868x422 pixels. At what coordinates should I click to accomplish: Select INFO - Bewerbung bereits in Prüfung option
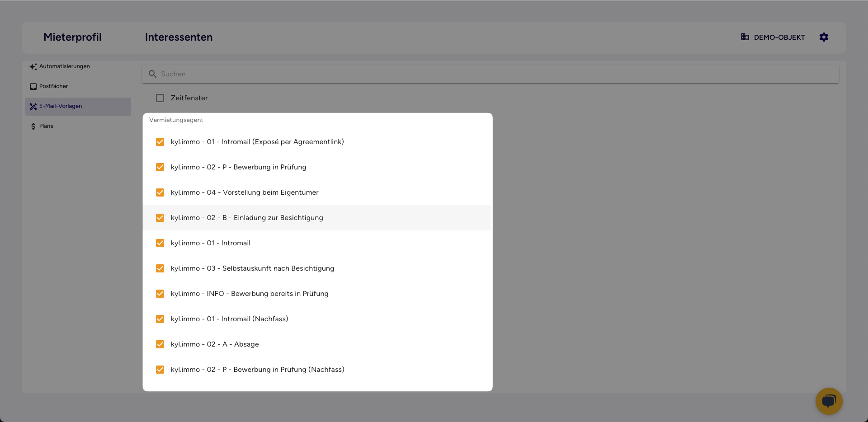(x=250, y=294)
